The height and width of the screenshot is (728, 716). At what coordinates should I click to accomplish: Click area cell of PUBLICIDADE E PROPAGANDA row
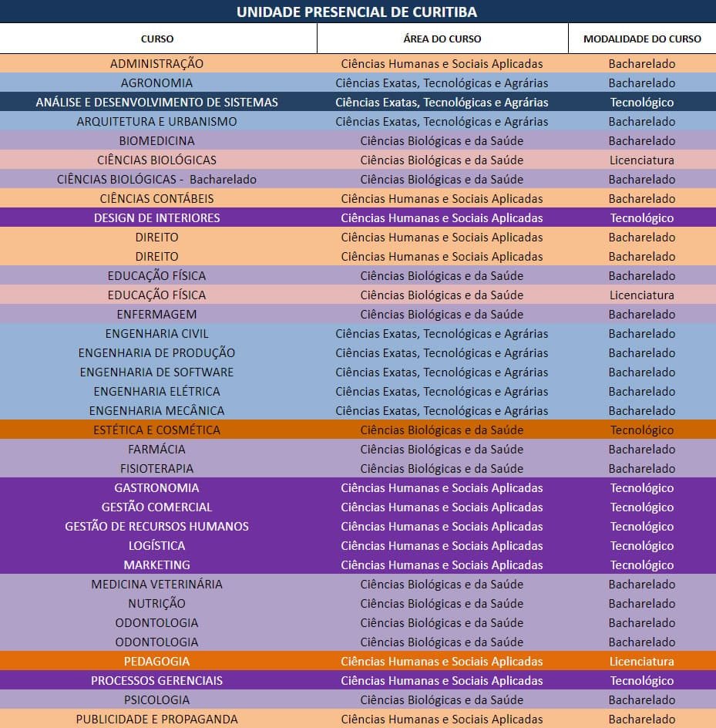click(442, 720)
